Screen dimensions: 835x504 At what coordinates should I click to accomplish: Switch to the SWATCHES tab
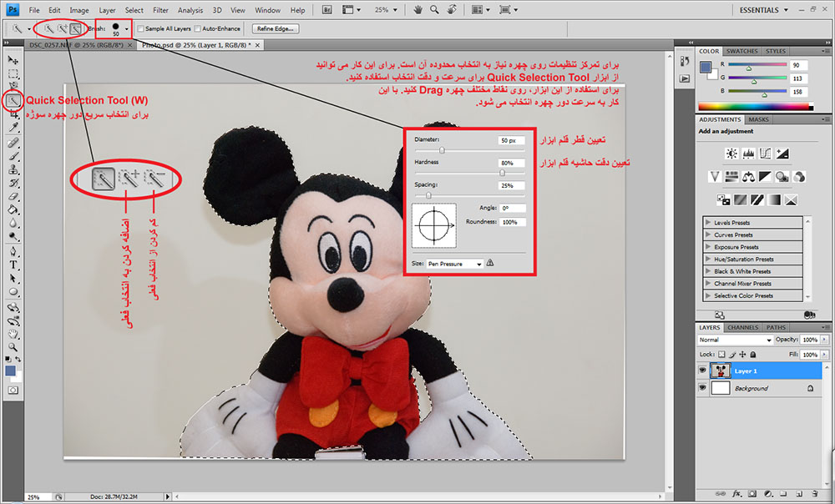(741, 51)
